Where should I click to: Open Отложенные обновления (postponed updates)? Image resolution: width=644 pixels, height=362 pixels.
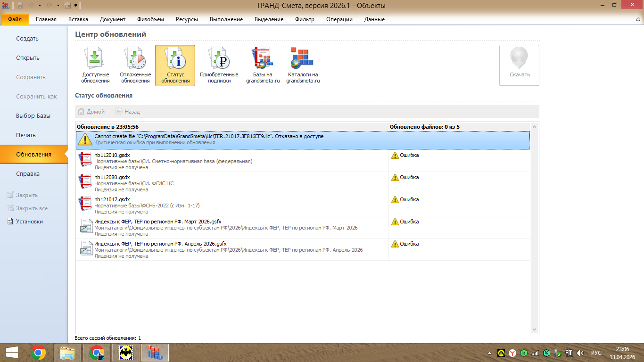[x=135, y=66]
